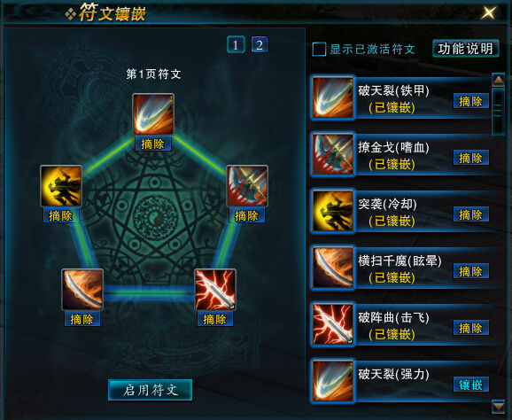512x420 pixels.
Task: Click the 启用符文 button
Action: tap(151, 390)
